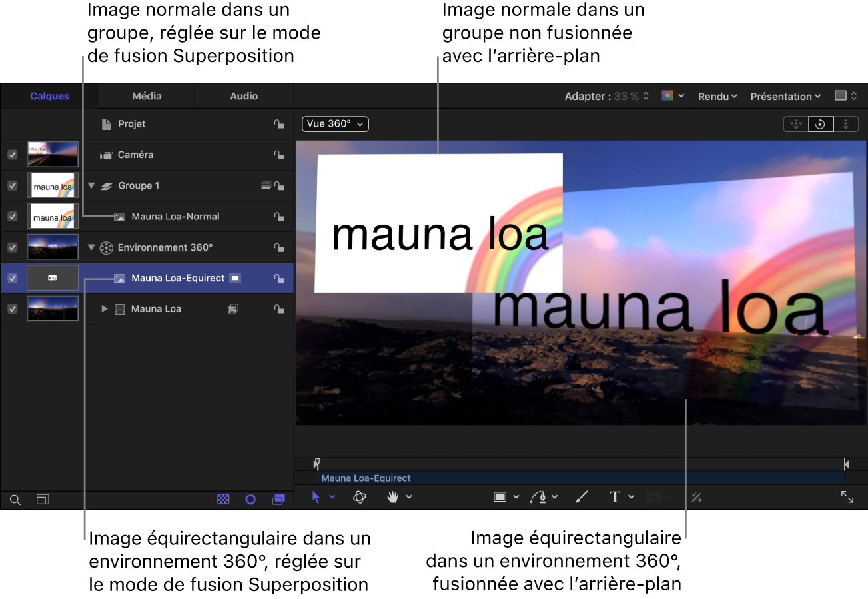Toggle visibility checkbox for Caméra layer

[x=12, y=155]
